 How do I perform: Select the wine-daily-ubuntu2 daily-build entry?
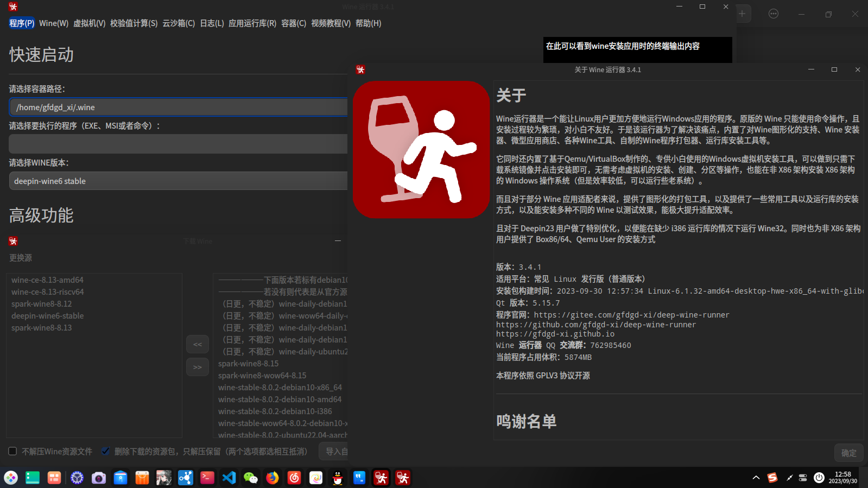(281, 352)
